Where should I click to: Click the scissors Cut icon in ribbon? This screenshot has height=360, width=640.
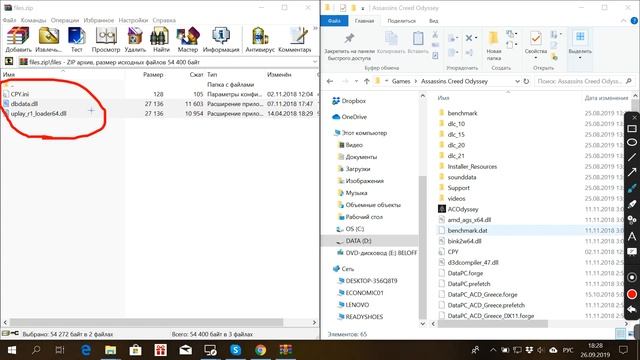click(435, 35)
